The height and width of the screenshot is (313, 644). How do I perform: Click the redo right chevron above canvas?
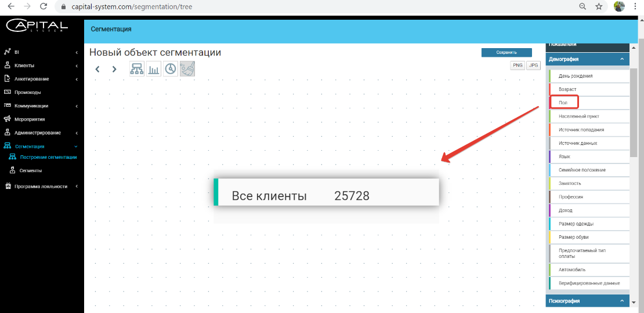(114, 70)
